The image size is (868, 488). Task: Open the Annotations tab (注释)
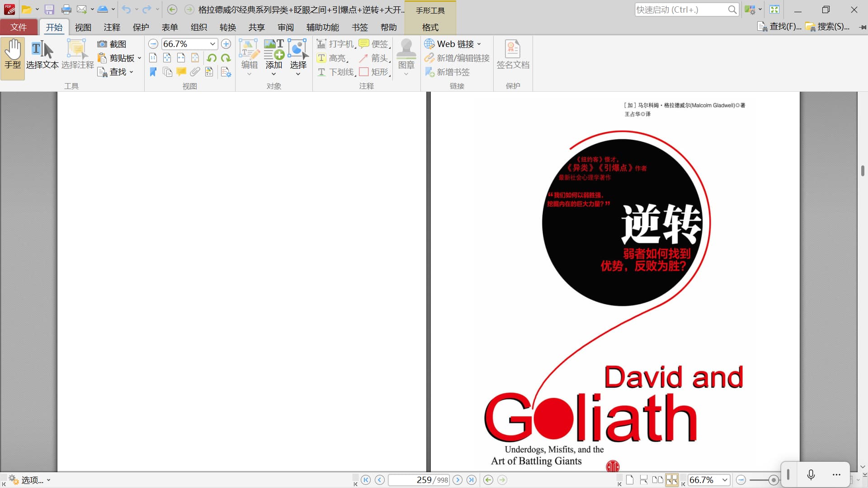(x=112, y=27)
